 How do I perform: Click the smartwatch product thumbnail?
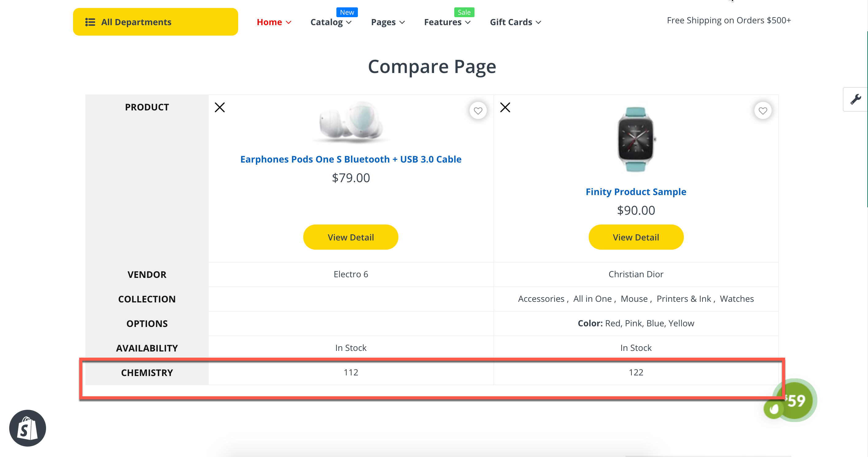[636, 139]
